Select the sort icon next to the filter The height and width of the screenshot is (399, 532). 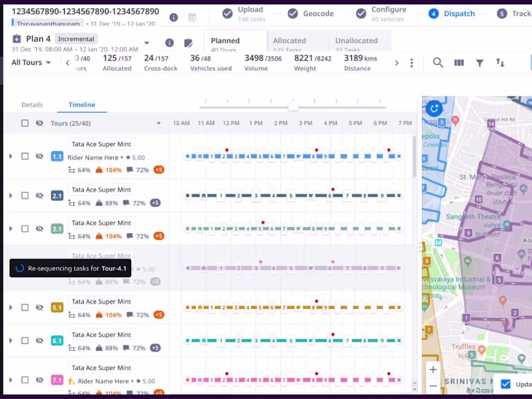point(500,63)
